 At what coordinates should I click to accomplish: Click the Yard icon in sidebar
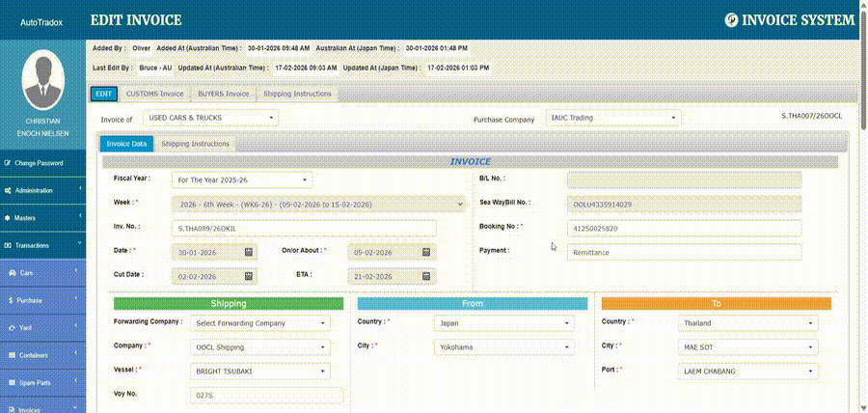pyautogui.click(x=12, y=328)
